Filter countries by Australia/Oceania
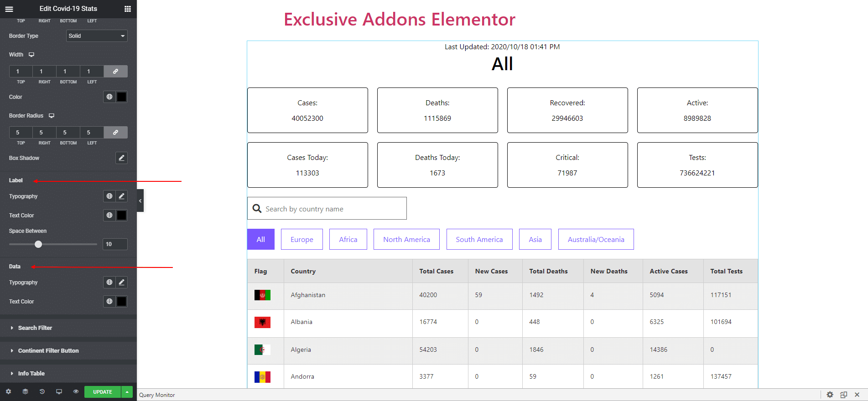 pos(596,239)
